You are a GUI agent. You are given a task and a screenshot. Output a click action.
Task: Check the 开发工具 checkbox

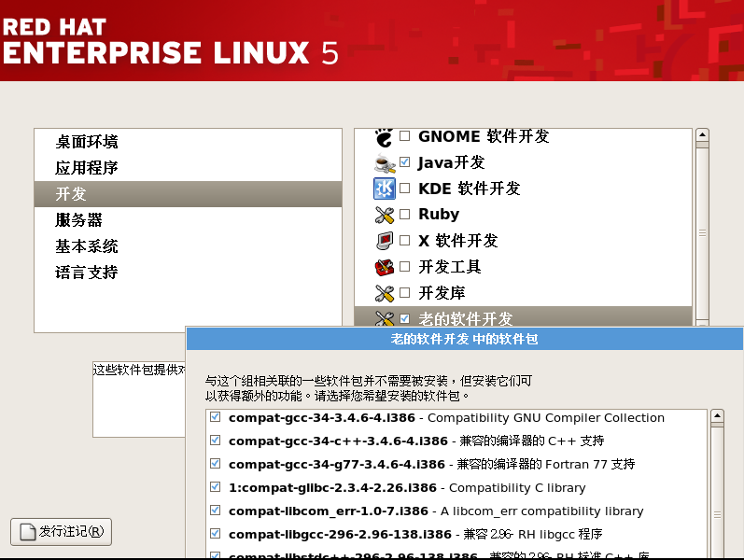pos(405,267)
